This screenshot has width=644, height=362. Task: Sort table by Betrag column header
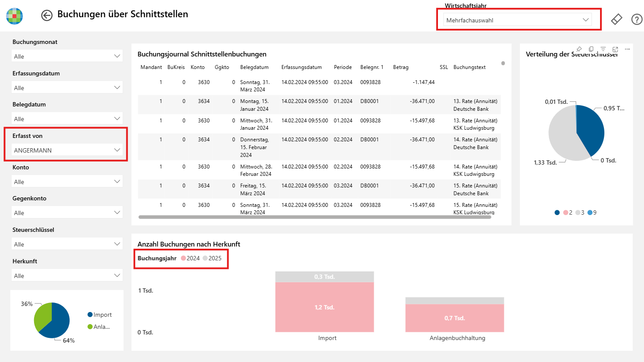(400, 67)
